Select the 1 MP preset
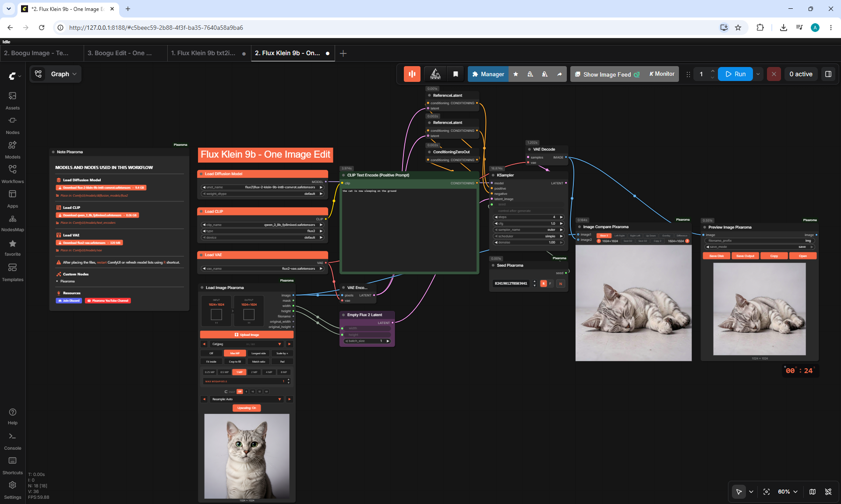 239,372
